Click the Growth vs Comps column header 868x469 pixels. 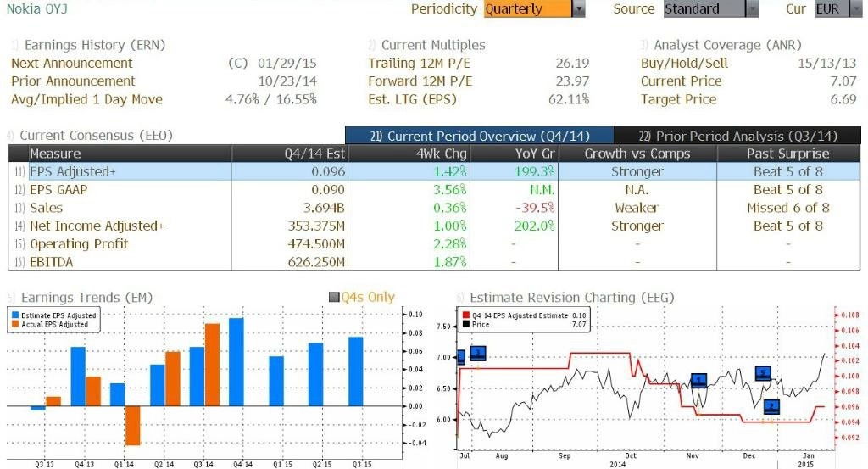pos(637,154)
